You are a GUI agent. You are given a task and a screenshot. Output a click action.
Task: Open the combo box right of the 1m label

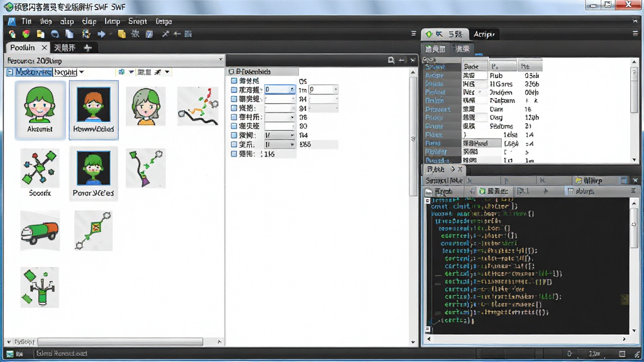[323, 89]
